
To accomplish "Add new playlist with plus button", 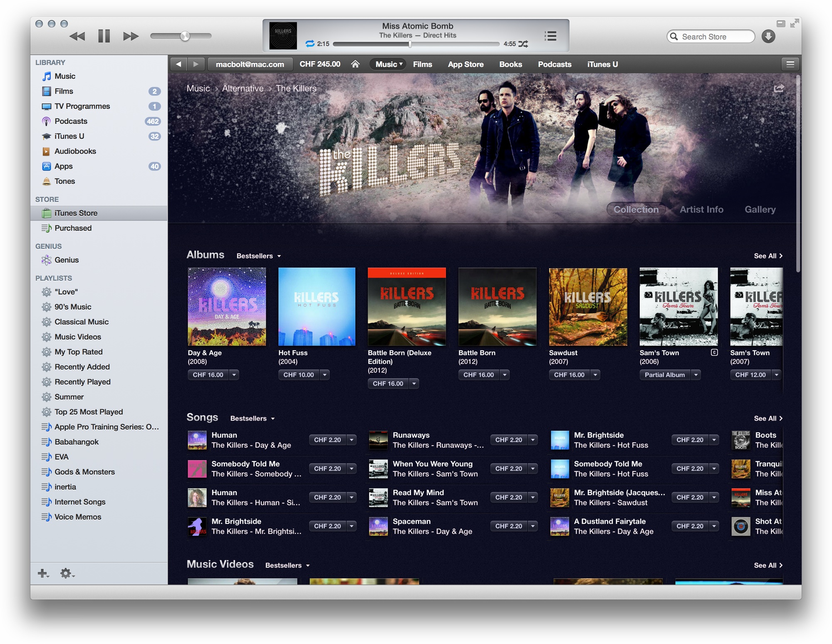I will [43, 573].
